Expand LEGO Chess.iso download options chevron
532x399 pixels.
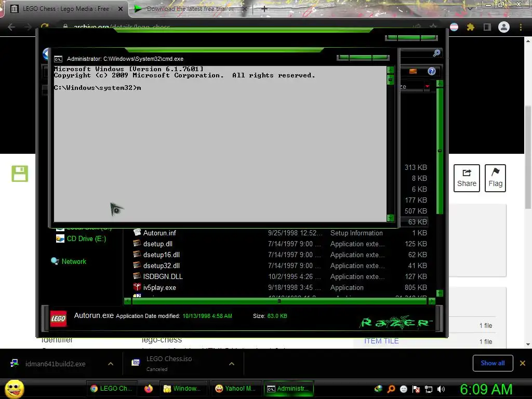[232, 364]
